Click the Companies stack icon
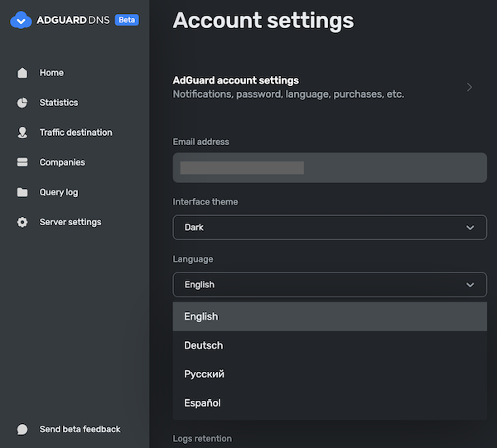This screenshot has width=497, height=448. [22, 162]
